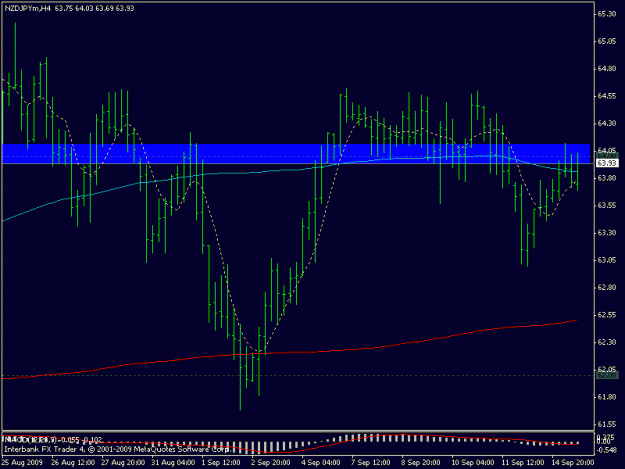This screenshot has width=625, height=469.
Task: Click the Interbank FX Trader 4 copyright text
Action: pos(116,449)
